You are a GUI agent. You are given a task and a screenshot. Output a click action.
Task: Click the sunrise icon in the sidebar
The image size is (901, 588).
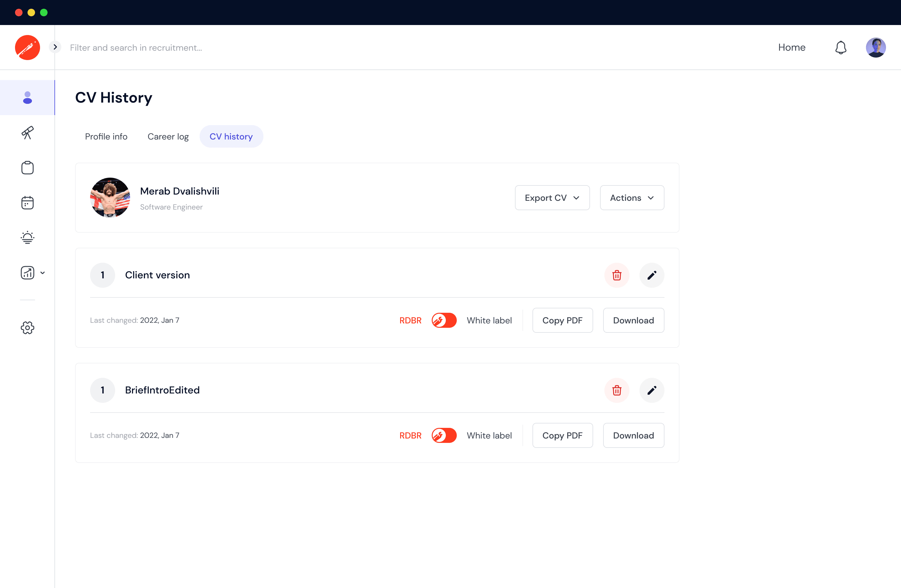pyautogui.click(x=27, y=237)
